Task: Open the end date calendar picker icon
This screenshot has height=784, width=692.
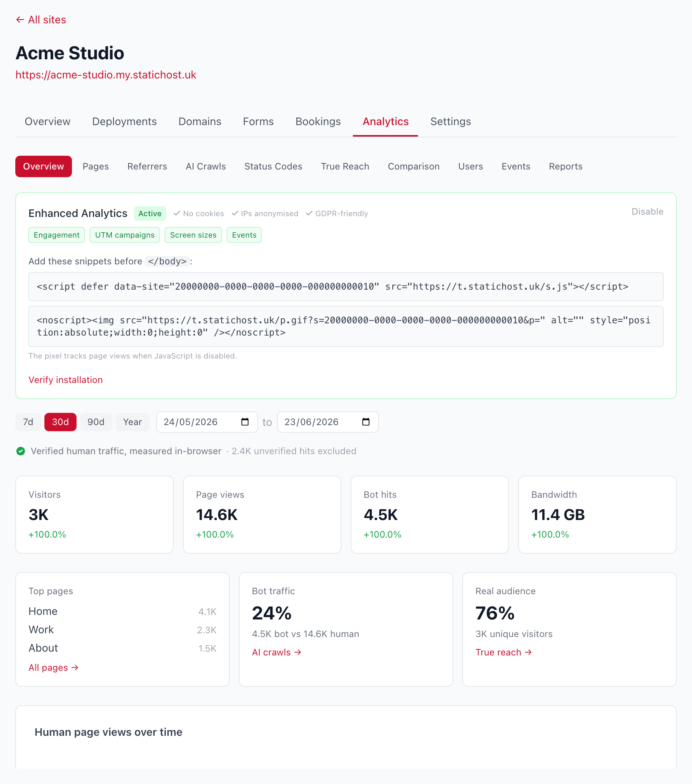Action: pos(366,422)
